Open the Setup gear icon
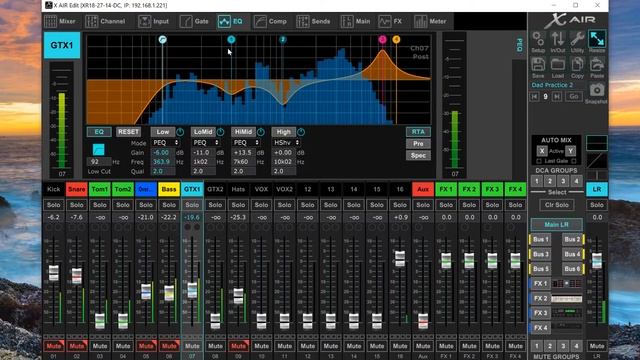 [x=538, y=39]
